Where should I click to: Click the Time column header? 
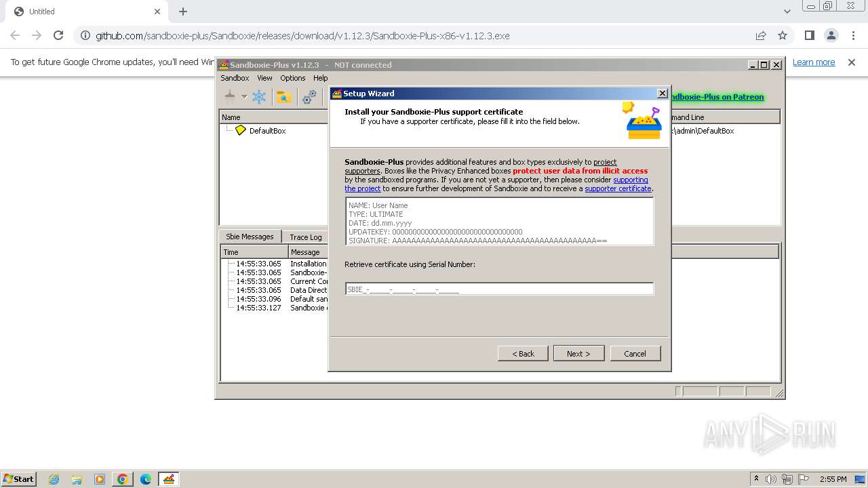coord(254,252)
